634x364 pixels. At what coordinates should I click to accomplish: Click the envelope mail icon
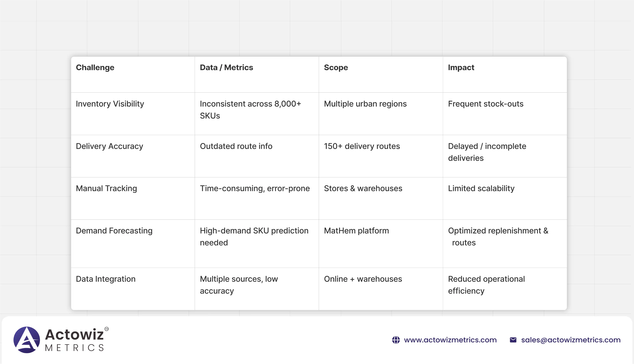pos(513,340)
